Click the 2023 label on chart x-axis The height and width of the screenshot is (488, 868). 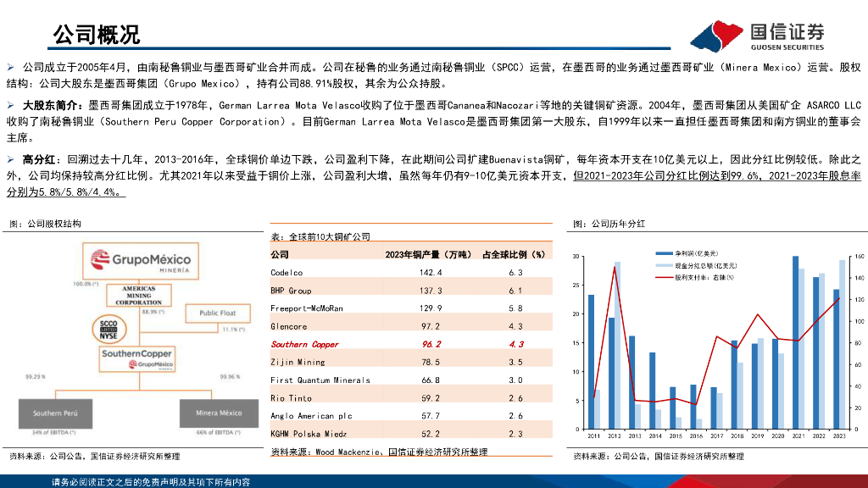[839, 436]
